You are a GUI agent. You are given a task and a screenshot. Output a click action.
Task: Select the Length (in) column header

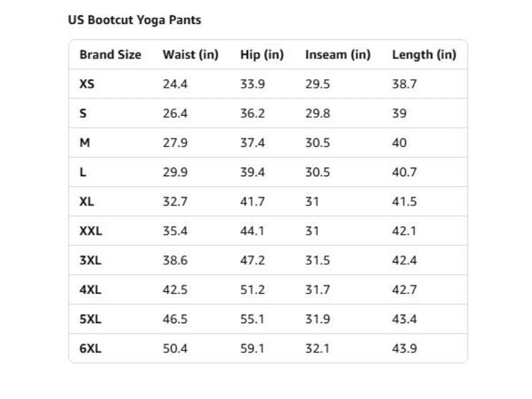(x=424, y=55)
